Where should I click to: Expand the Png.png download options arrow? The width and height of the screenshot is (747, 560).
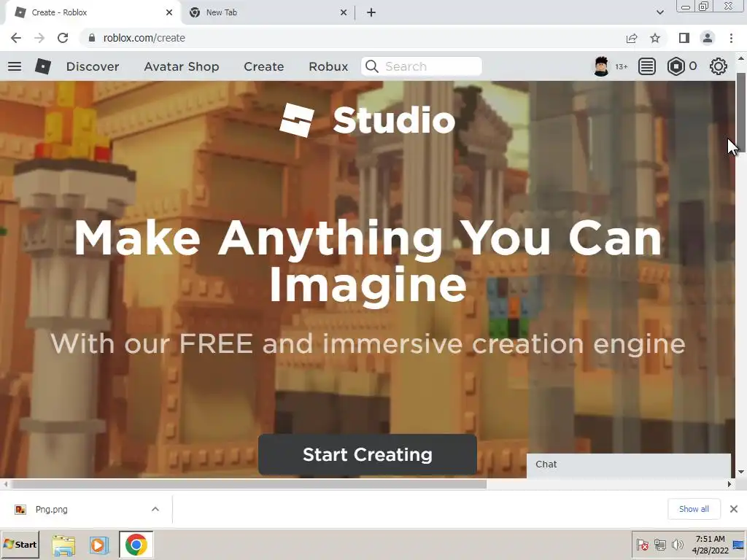(x=155, y=509)
